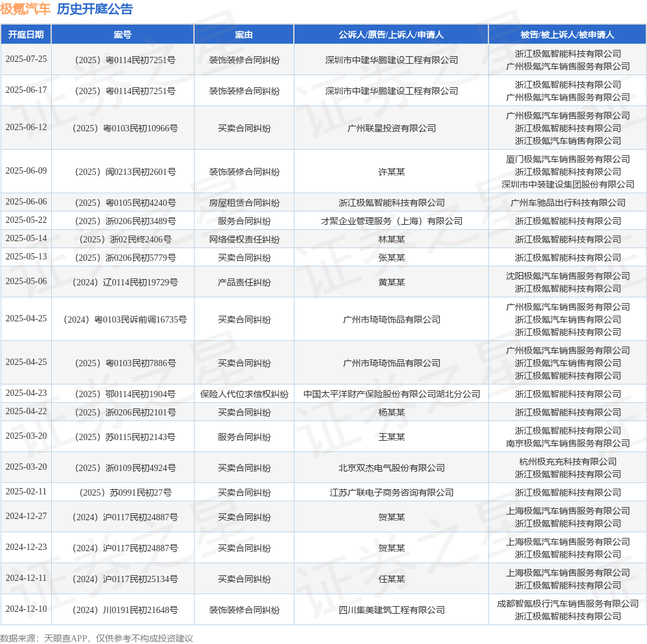Screen dimensions: 647x644
Task: Select case number 辽0114民初19729号
Action: 125,282
